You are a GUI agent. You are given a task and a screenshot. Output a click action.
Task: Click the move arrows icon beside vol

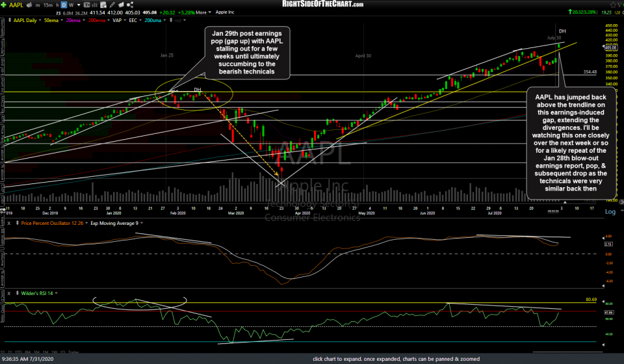[171, 20]
